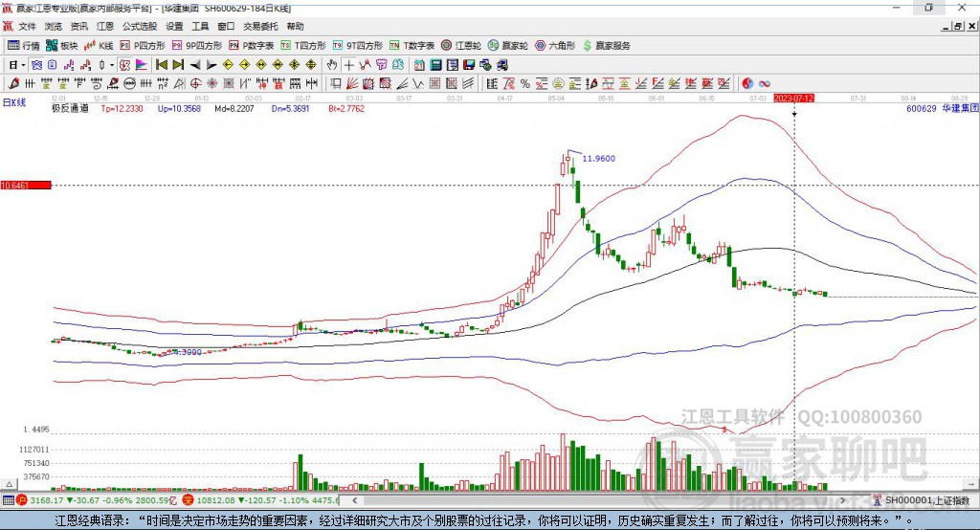Open the 工具 menu
Image resolution: width=980 pixels, height=530 pixels.
point(200,26)
